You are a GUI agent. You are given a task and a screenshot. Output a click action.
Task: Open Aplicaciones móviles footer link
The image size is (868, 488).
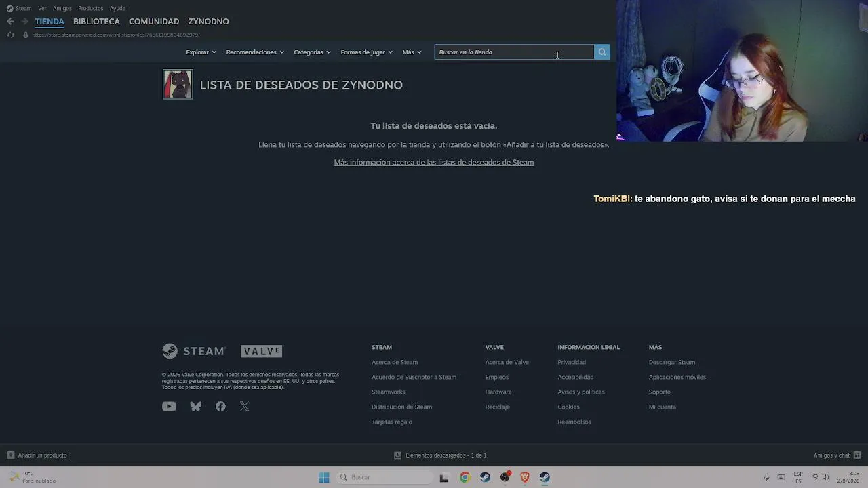677,377
